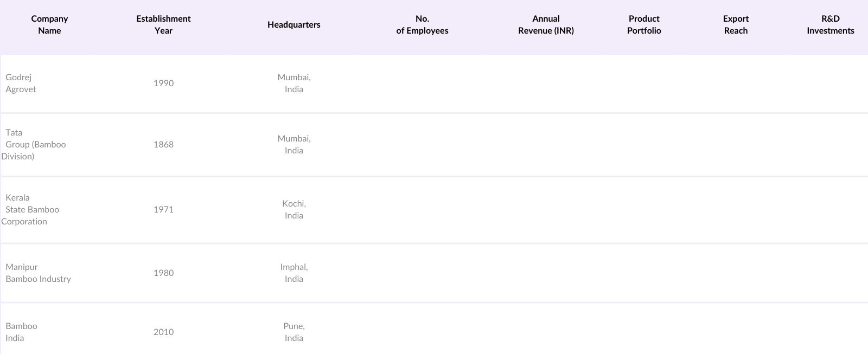
Task: Select the Tata Group (Bamboo Division) cell
Action: click(34, 145)
